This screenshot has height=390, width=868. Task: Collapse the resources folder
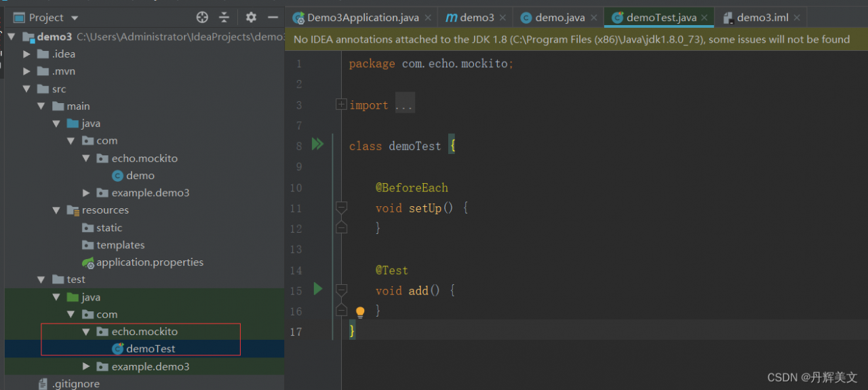pos(56,210)
